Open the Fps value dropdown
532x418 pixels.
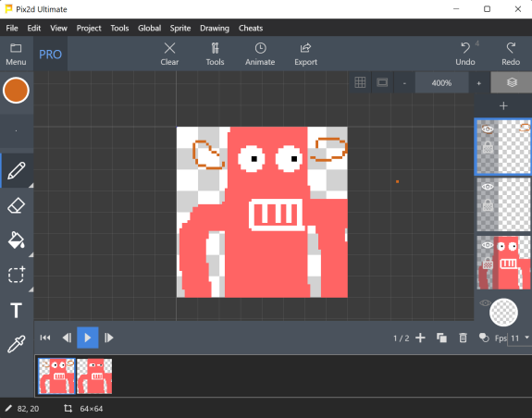526,338
